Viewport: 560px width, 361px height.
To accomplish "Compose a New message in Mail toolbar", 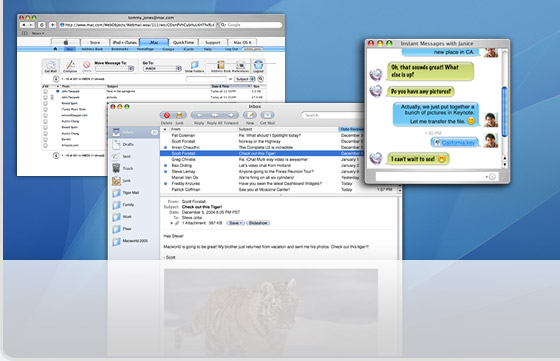I will [x=250, y=115].
